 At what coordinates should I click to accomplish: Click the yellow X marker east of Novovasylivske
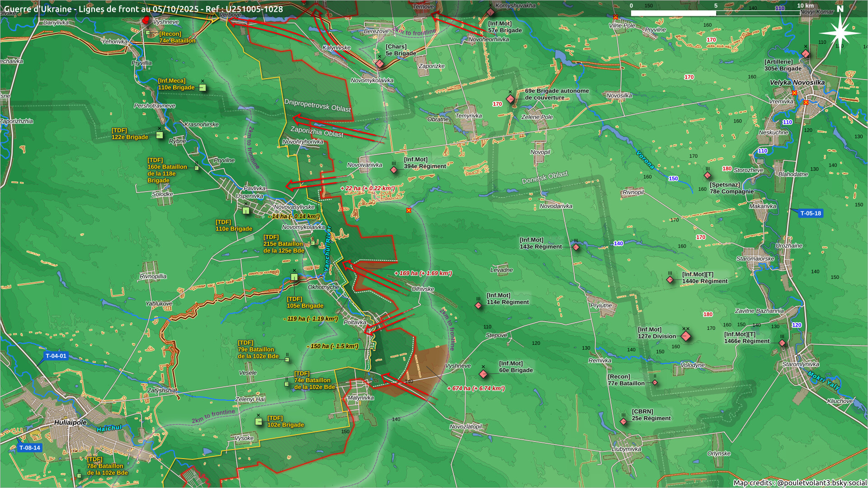(x=409, y=211)
